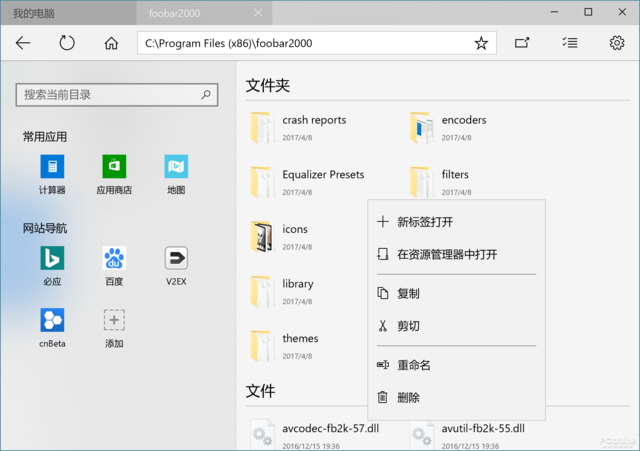Go to the home page icon
This screenshot has height=451, width=640.
tap(111, 43)
